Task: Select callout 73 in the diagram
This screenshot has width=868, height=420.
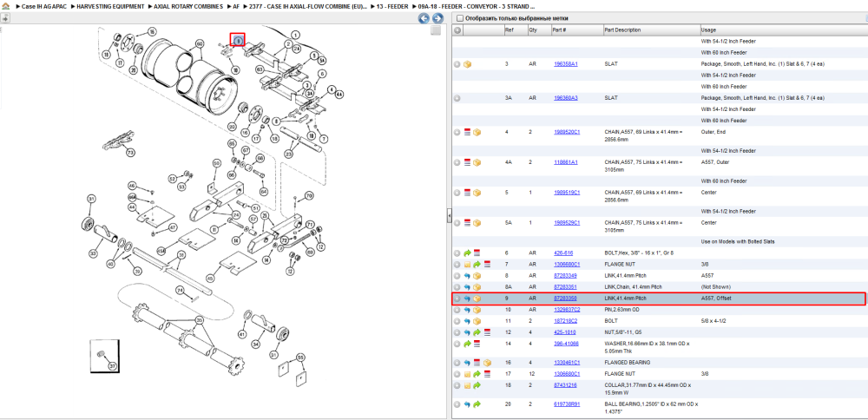Action: tap(131, 152)
